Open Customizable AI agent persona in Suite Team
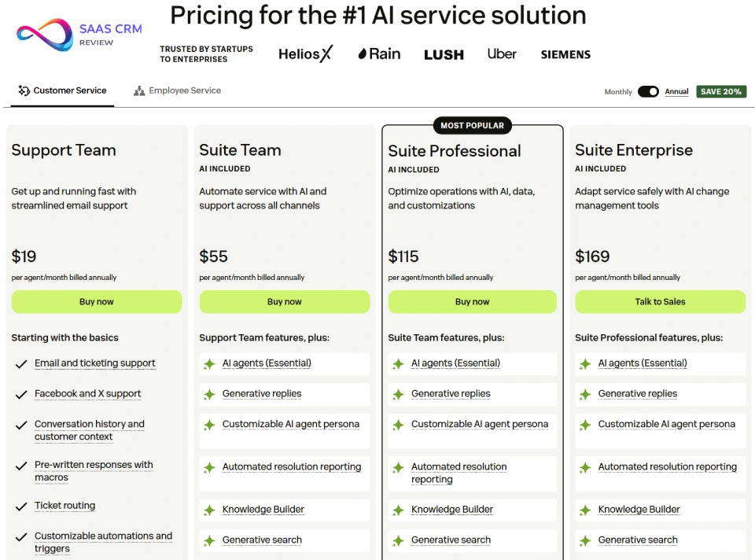 pos(291,425)
